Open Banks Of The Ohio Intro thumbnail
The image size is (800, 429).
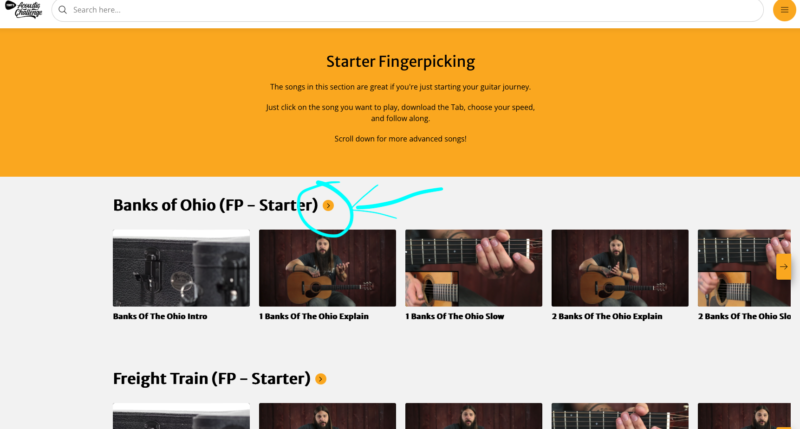coord(181,268)
